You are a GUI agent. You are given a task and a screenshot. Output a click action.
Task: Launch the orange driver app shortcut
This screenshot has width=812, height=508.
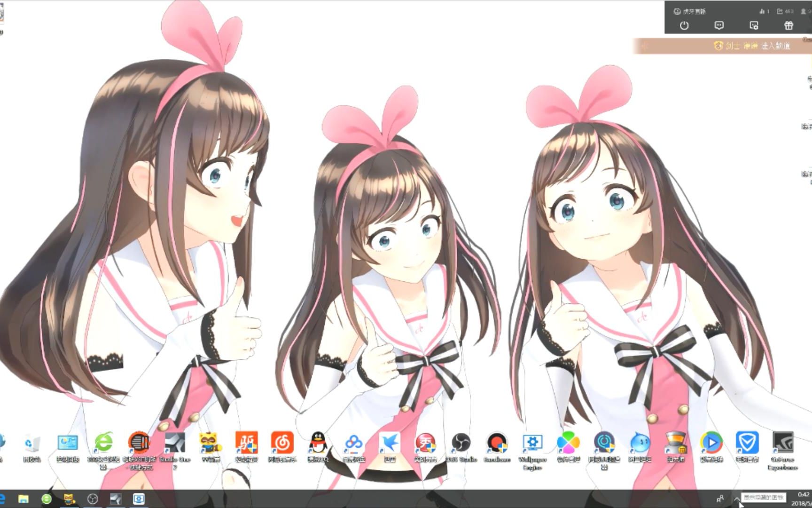[246, 448]
